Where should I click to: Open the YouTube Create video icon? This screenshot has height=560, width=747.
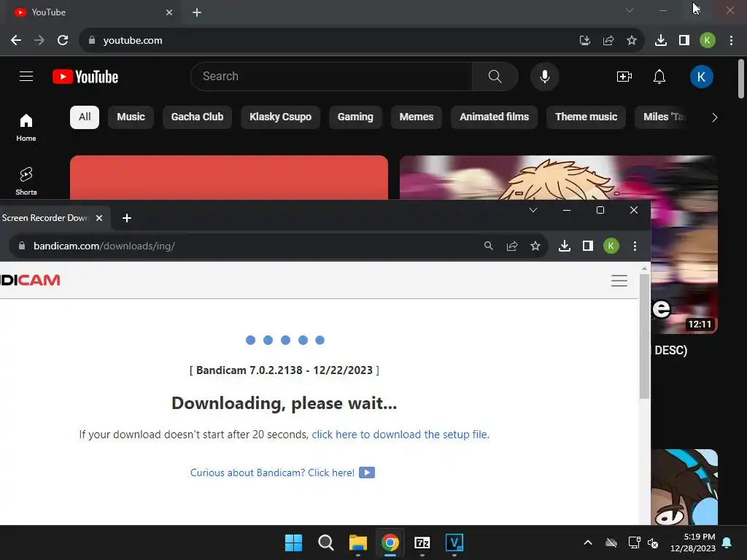click(624, 76)
